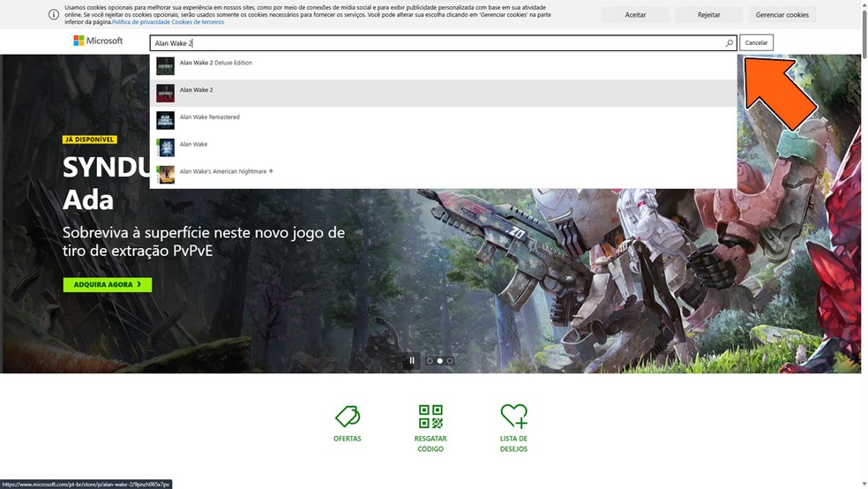Open the Política de privacidade link
The width and height of the screenshot is (868, 489).
pos(140,22)
